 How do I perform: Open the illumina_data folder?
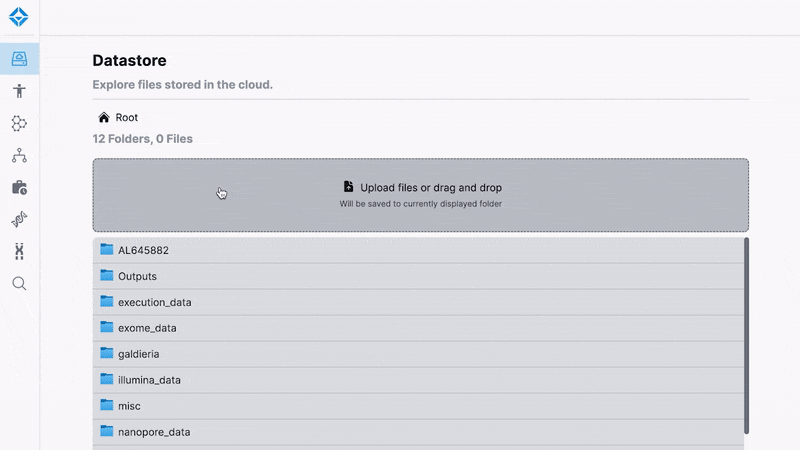point(149,380)
